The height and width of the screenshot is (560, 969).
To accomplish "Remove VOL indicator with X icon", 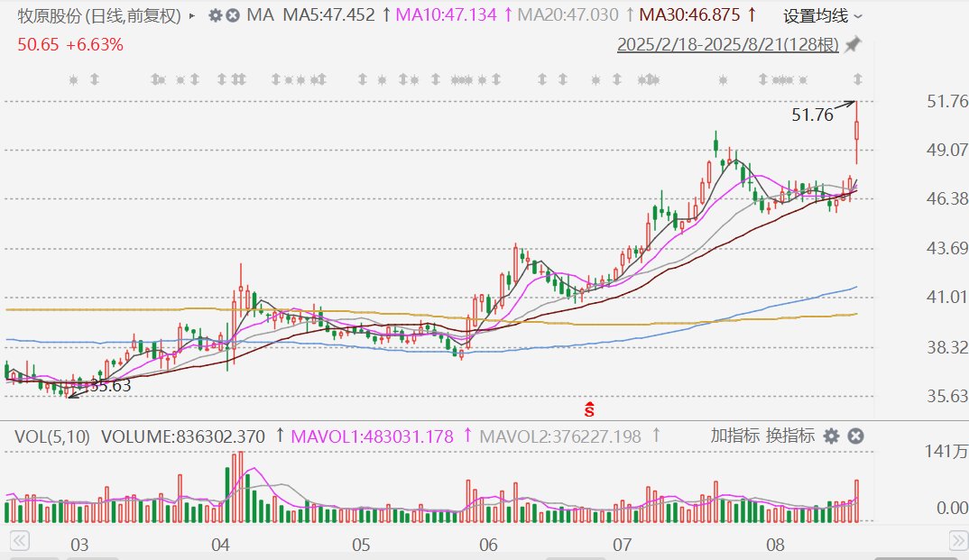I will pos(855,436).
